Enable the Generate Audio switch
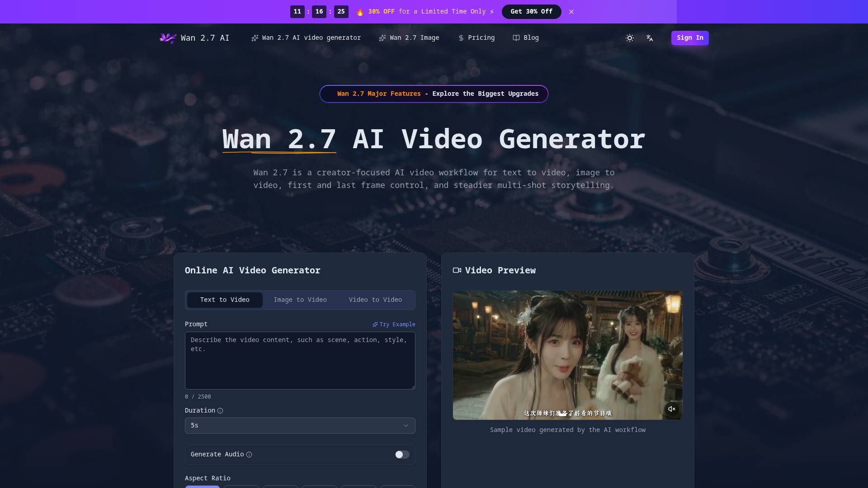 [402, 455]
